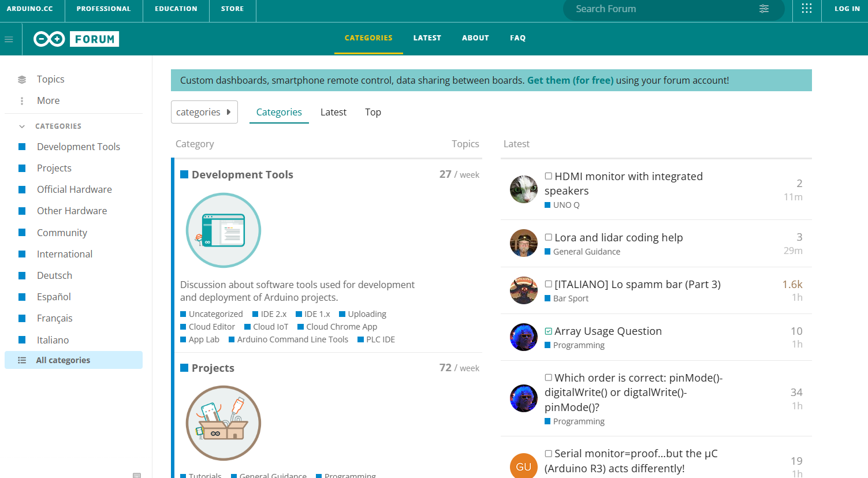
Task: Click the All categories list icon
Action: click(21, 360)
